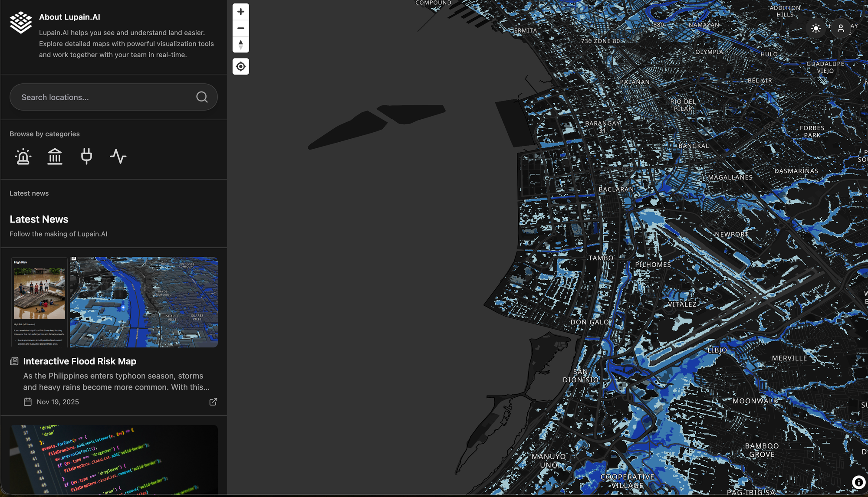Open the code screenshot news thumbnail
Screen dimensions: 868x497
(114, 459)
